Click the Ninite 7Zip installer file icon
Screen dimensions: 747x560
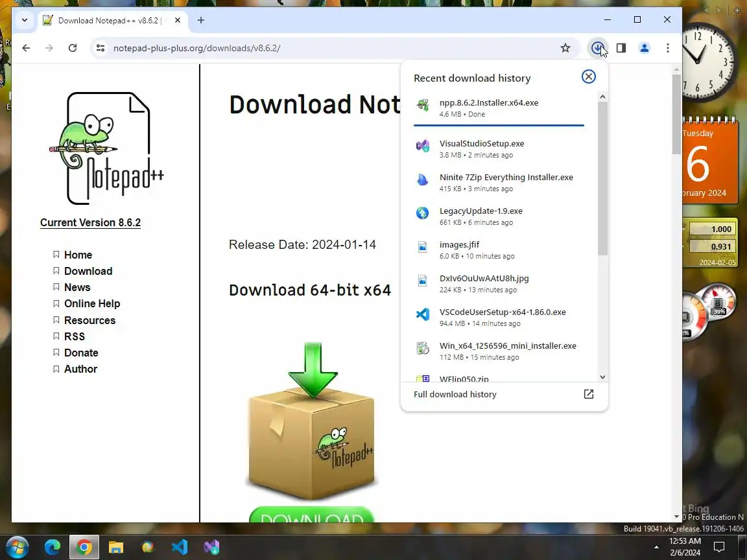point(423,180)
